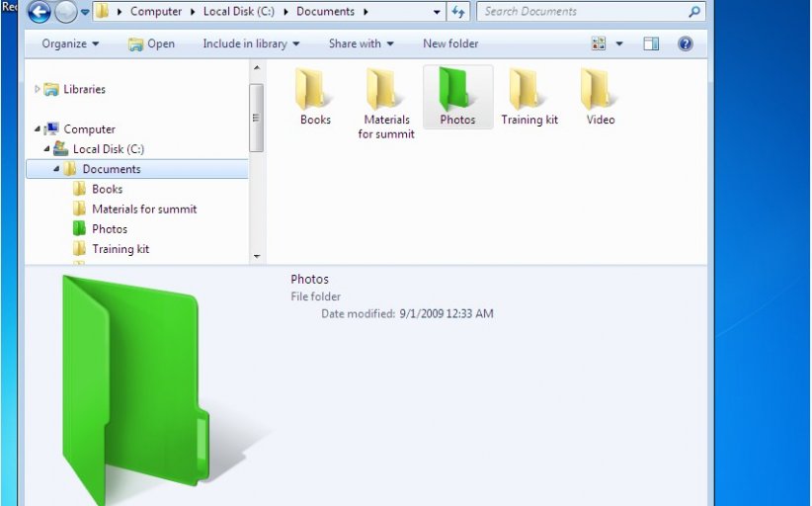Select the Books folder icon in file list
The width and height of the screenshot is (812, 506).
coord(315,89)
